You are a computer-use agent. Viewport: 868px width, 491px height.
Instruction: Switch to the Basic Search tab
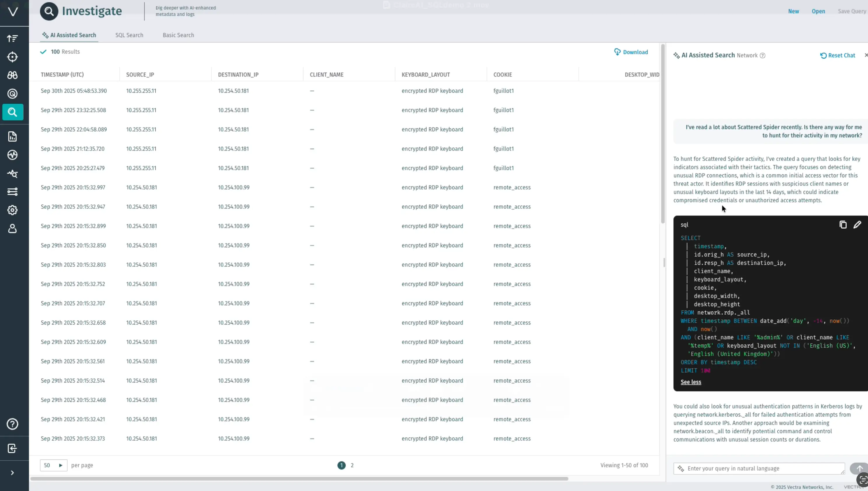point(178,35)
